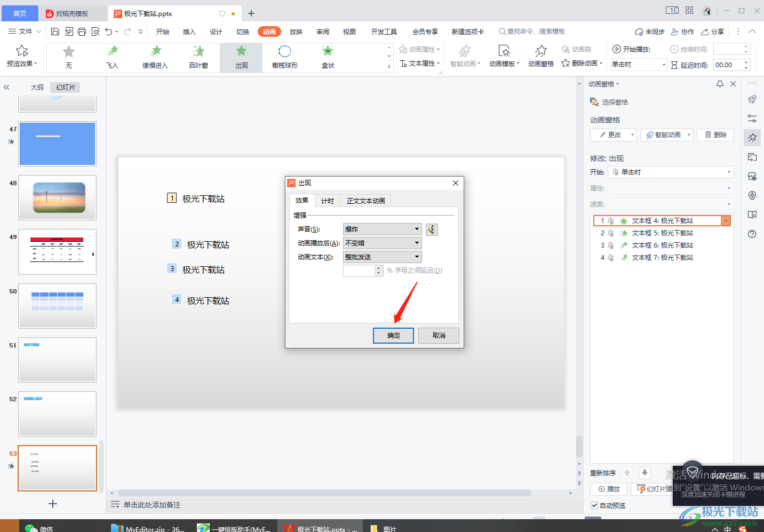Collapse the slide panel with double chevron

point(6,87)
